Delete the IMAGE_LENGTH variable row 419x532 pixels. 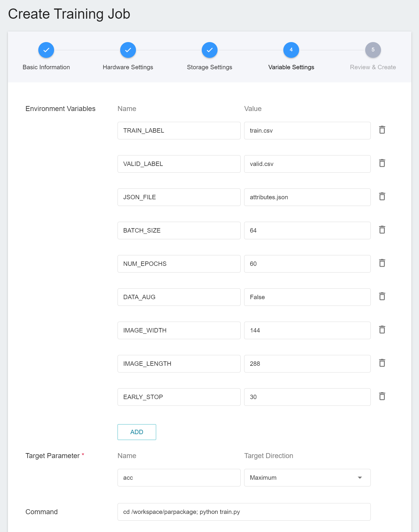coord(382,363)
